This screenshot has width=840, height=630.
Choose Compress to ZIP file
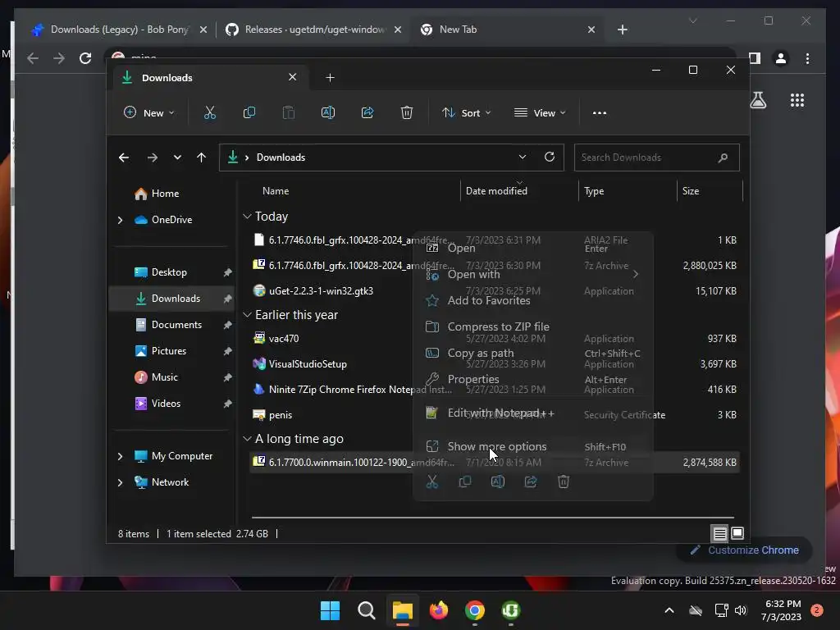533,326
